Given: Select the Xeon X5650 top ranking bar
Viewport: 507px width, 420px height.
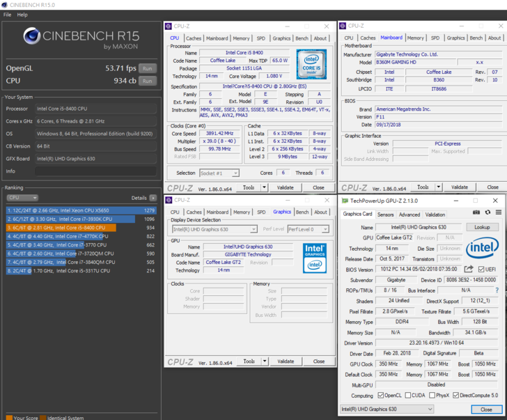Looking at the screenshot, I should [80, 210].
